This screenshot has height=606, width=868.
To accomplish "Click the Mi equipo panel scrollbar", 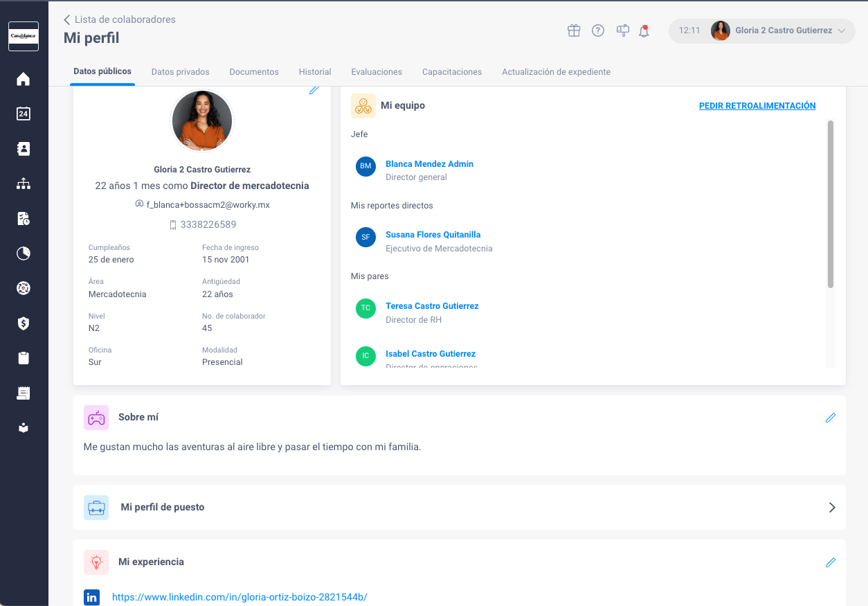I will click(831, 204).
